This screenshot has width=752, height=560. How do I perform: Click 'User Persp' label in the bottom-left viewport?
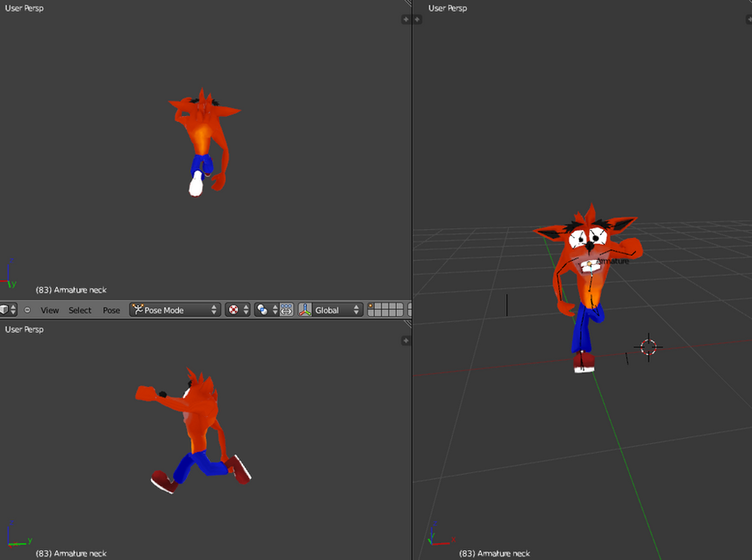24,329
